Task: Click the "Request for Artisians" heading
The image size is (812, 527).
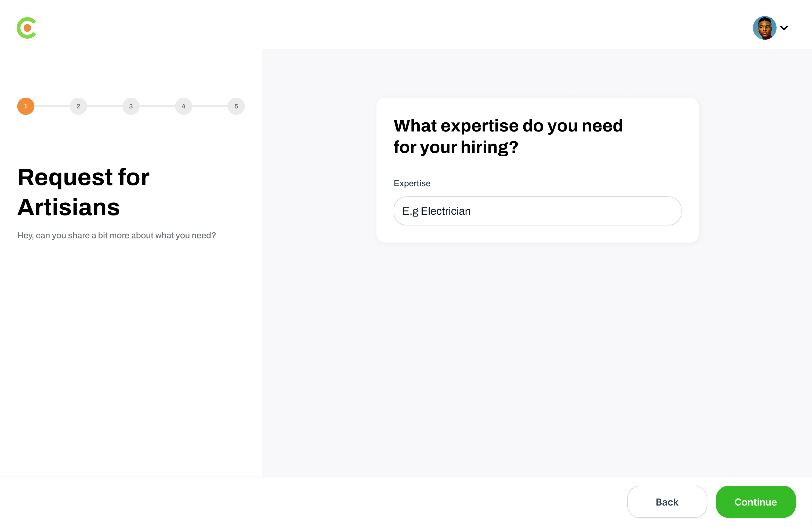Action: (84, 192)
